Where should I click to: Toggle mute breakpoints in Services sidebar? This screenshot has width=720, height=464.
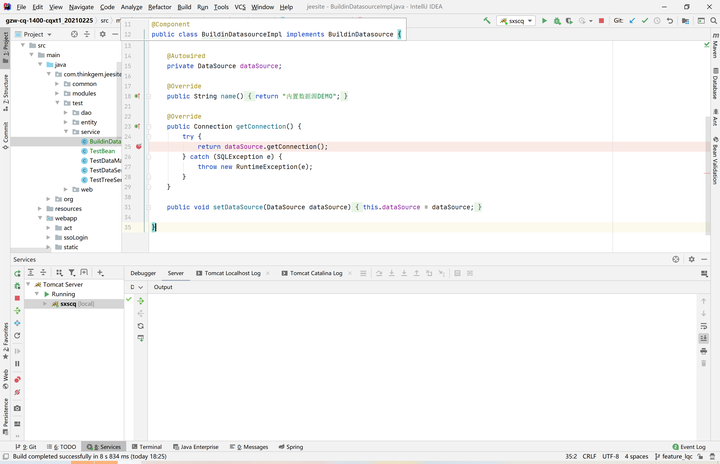click(x=17, y=392)
